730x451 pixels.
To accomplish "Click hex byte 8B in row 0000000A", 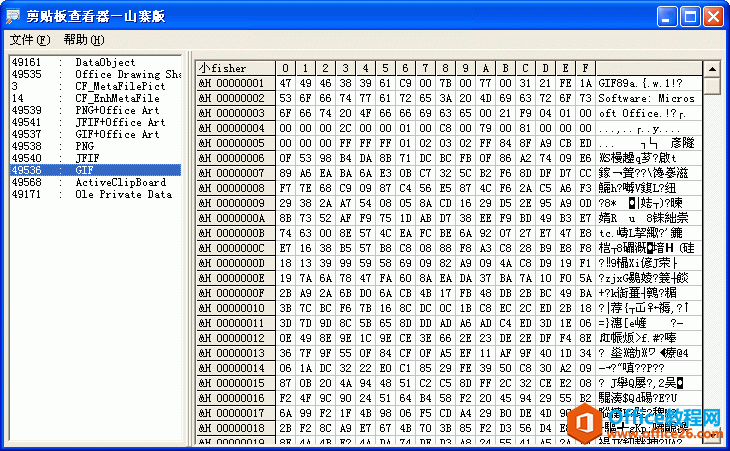I will point(285,218).
